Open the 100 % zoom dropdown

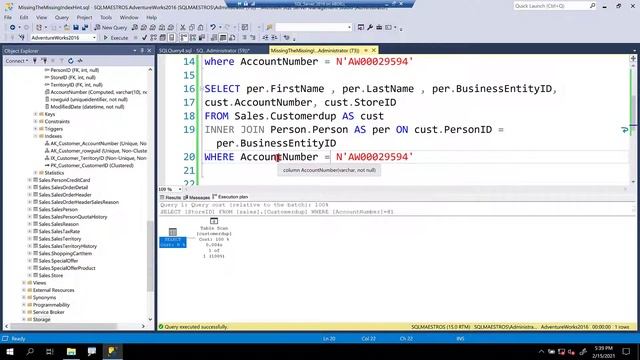coord(180,189)
